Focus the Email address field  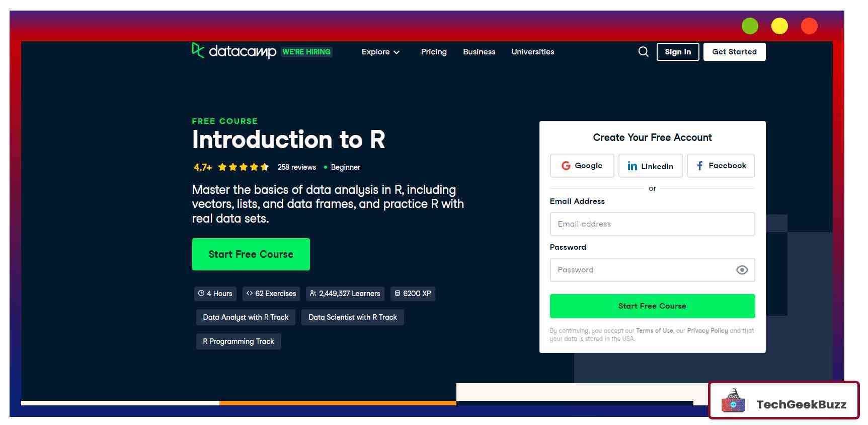click(652, 224)
